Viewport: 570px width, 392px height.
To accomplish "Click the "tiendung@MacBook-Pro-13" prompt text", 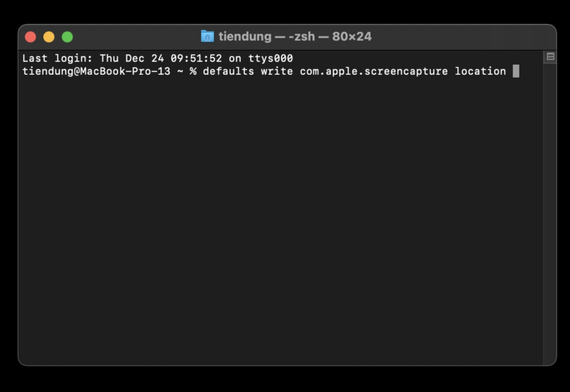I will [x=96, y=71].
